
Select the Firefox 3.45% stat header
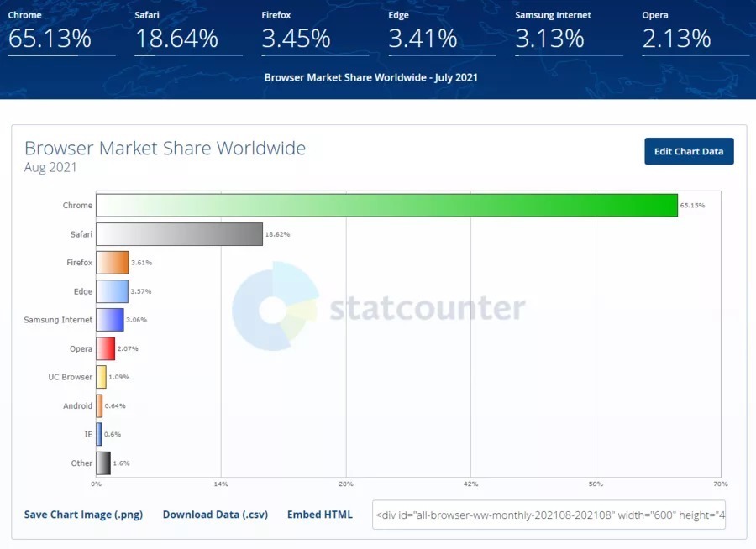coord(315,32)
